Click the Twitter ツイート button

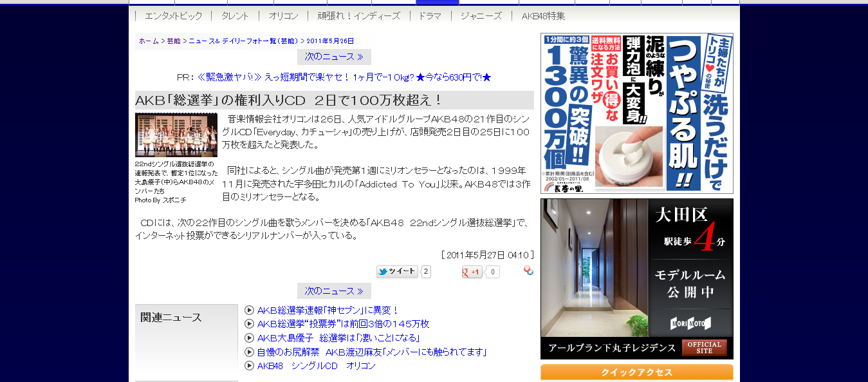tap(397, 272)
